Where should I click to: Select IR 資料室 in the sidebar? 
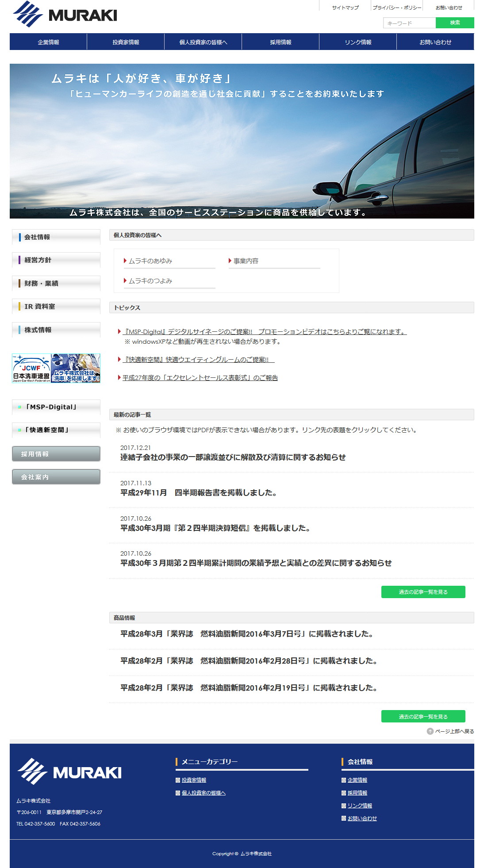point(56,307)
